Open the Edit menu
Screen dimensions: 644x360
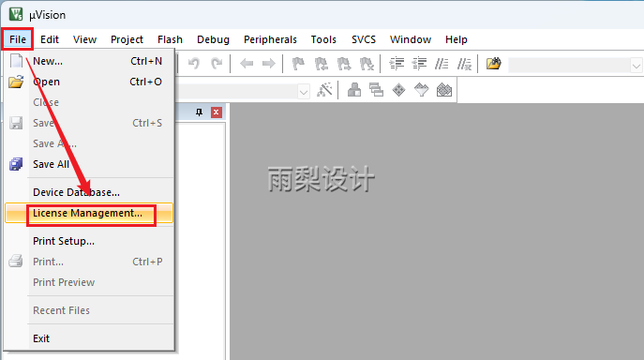50,39
